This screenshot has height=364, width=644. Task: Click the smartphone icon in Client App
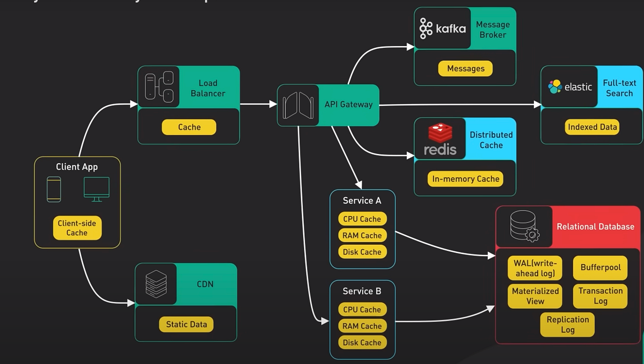[x=54, y=189]
